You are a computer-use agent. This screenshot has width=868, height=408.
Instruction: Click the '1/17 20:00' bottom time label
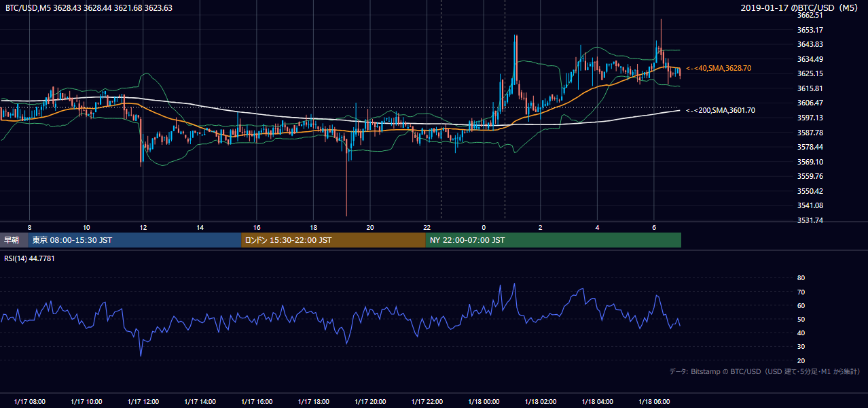coord(369,401)
